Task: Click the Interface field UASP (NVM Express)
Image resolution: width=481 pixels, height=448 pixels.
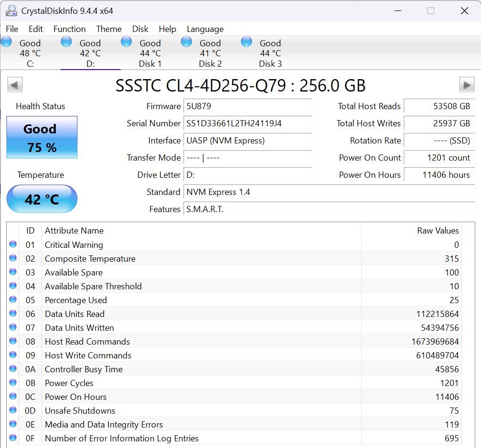Action: coord(247,141)
